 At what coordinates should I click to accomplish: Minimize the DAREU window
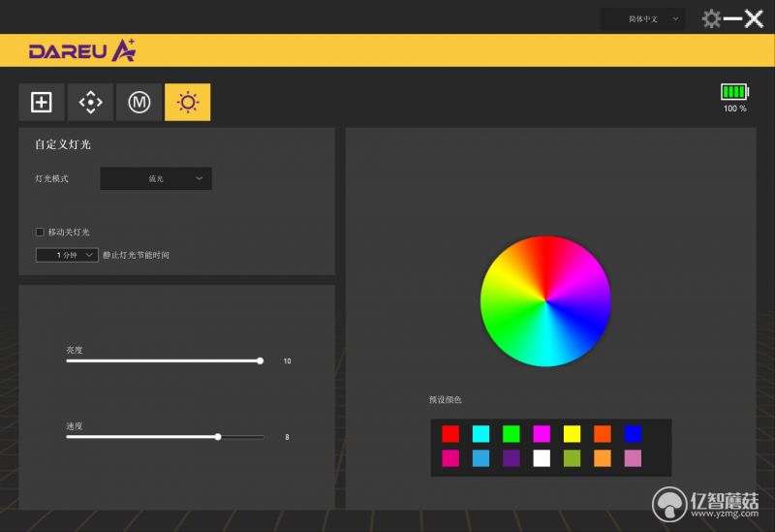pyautogui.click(x=732, y=19)
